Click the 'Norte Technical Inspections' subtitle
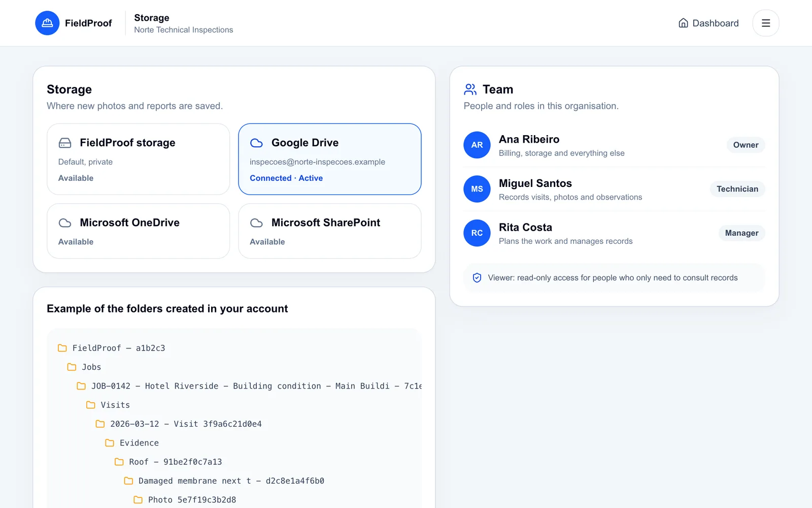 click(184, 30)
